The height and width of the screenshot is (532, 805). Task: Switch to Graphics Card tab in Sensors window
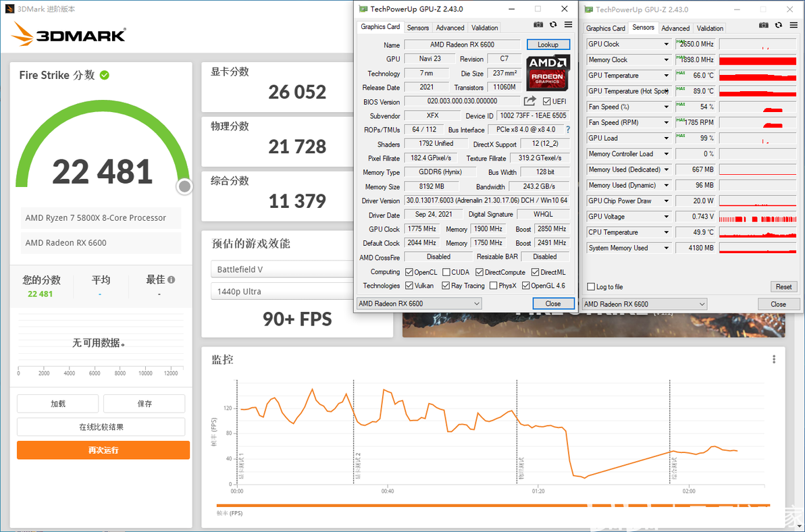606,28
